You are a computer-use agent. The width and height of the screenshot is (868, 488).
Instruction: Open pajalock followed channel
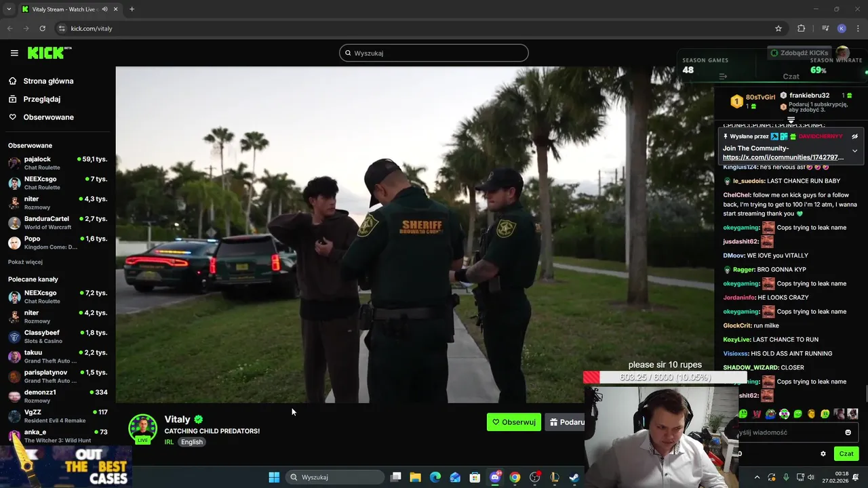tap(58, 163)
